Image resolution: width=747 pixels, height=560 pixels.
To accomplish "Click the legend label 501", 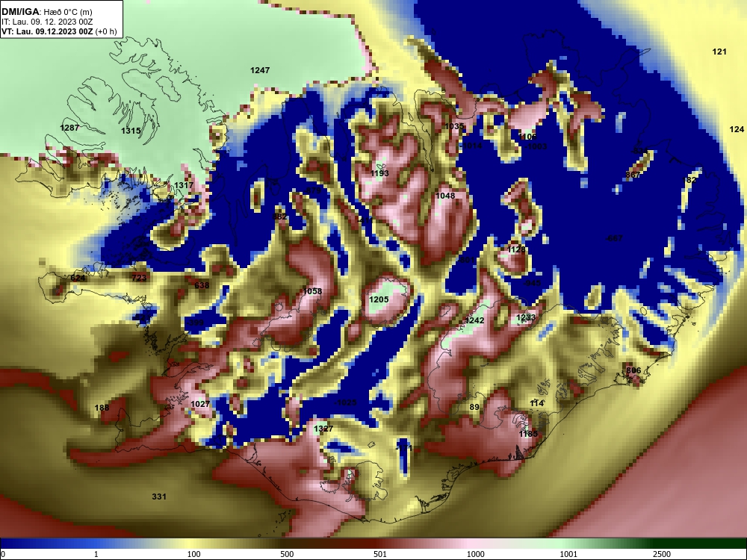I will (x=380, y=554).
